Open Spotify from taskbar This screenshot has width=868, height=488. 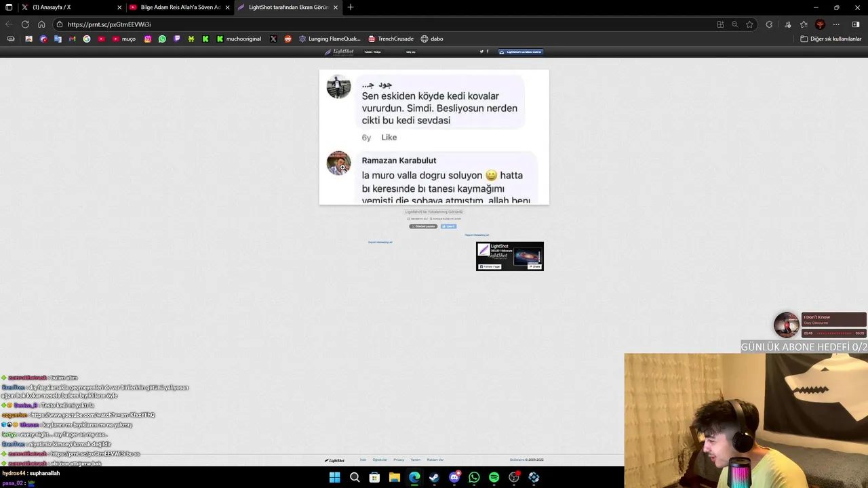pos(494,478)
